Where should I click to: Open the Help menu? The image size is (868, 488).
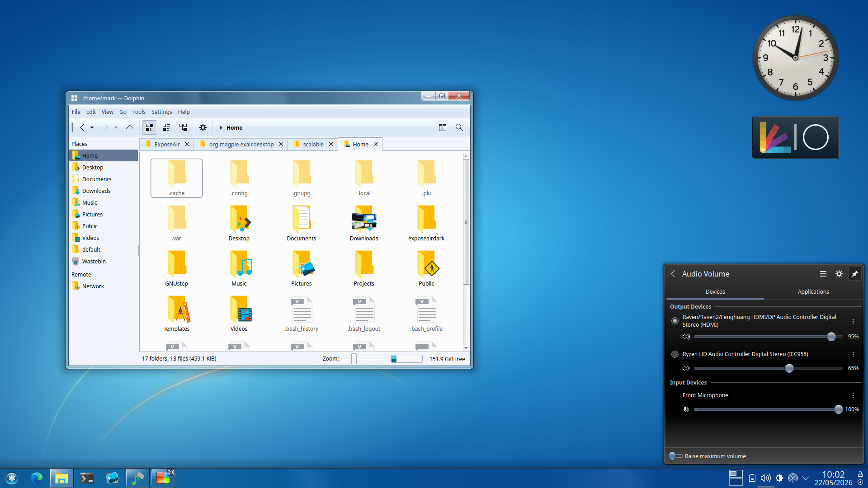tap(184, 112)
